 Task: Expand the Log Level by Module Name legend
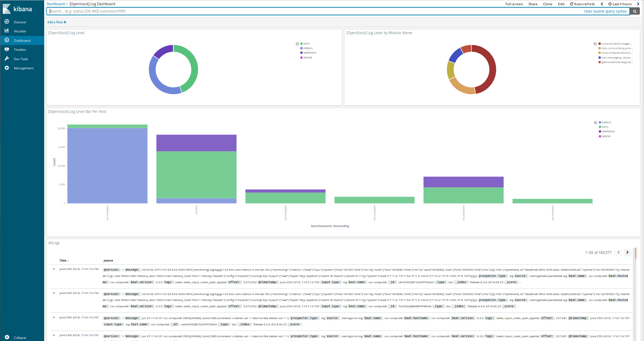[595, 44]
